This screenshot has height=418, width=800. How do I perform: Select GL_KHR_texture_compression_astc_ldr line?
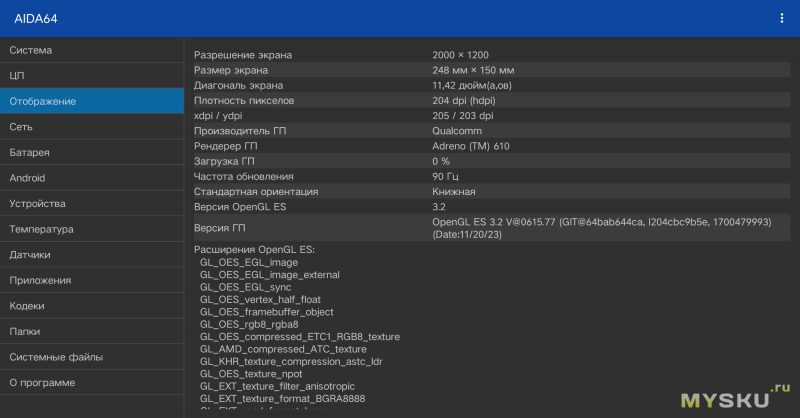(291, 361)
